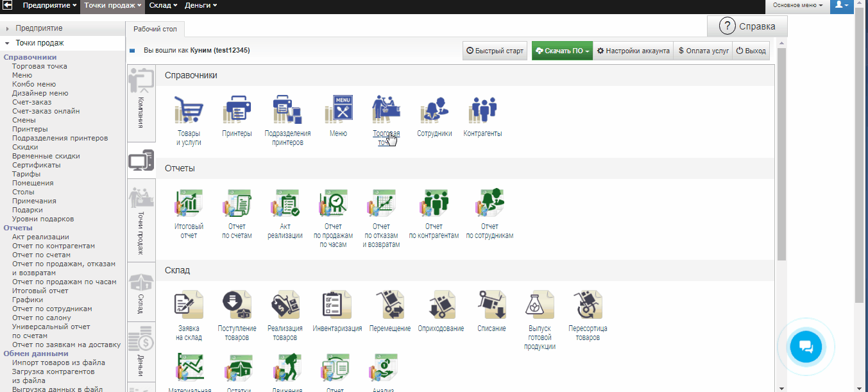Open the Отчет по продажам по часам icon
The image size is (868, 392).
(x=333, y=204)
